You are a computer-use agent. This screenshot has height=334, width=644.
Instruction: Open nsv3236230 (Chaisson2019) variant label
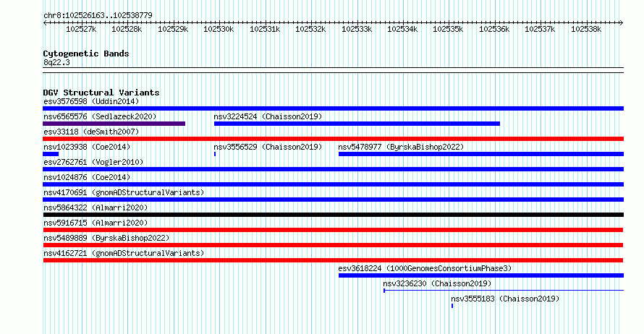pos(437,283)
